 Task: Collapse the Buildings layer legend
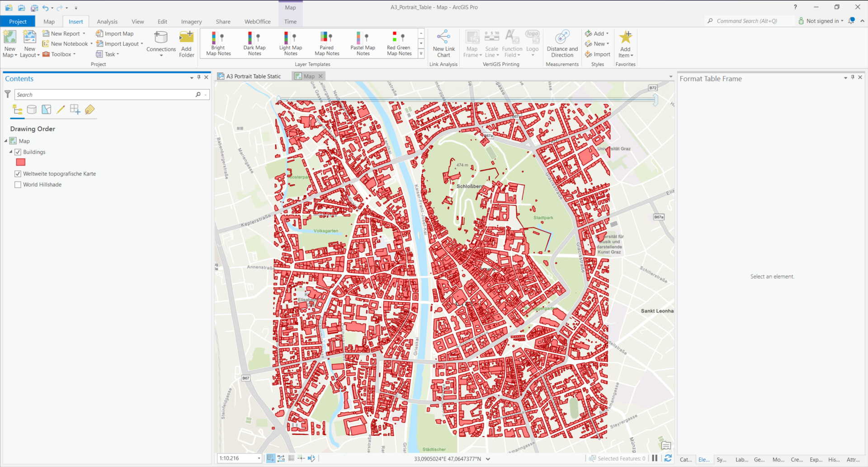(11, 152)
